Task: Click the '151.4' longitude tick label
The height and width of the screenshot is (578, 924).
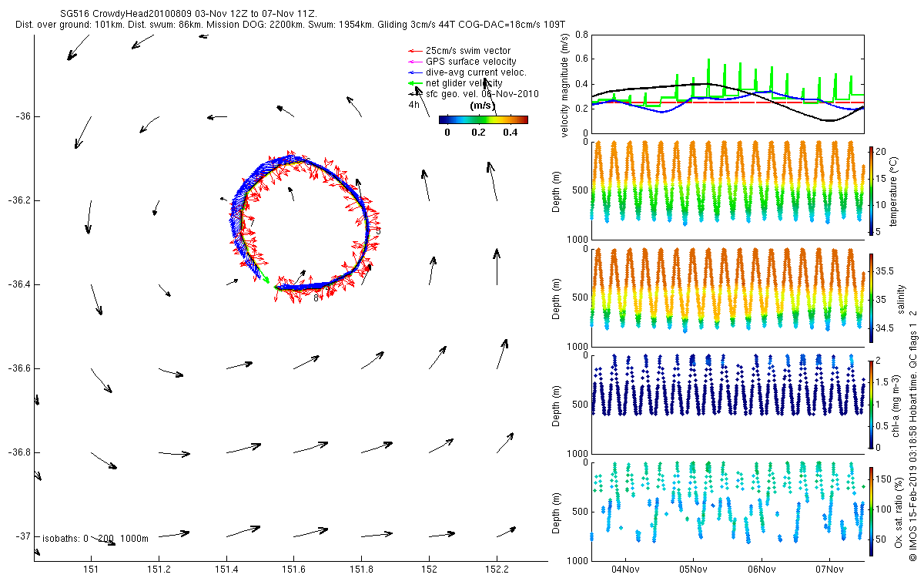Action: point(226,570)
